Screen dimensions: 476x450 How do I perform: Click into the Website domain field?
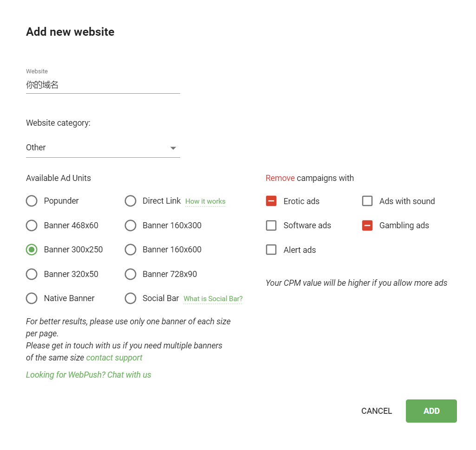(x=103, y=85)
